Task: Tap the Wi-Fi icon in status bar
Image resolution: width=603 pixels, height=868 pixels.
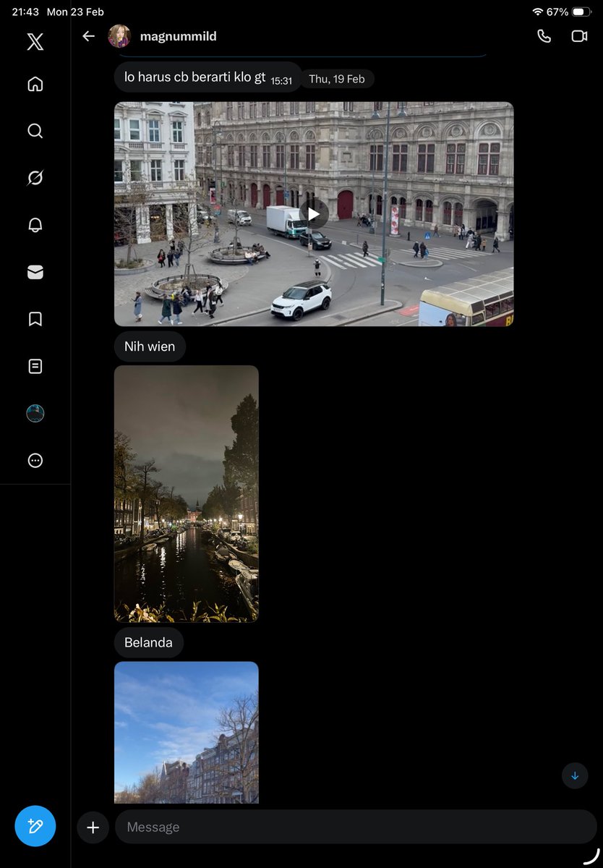Action: (x=537, y=12)
